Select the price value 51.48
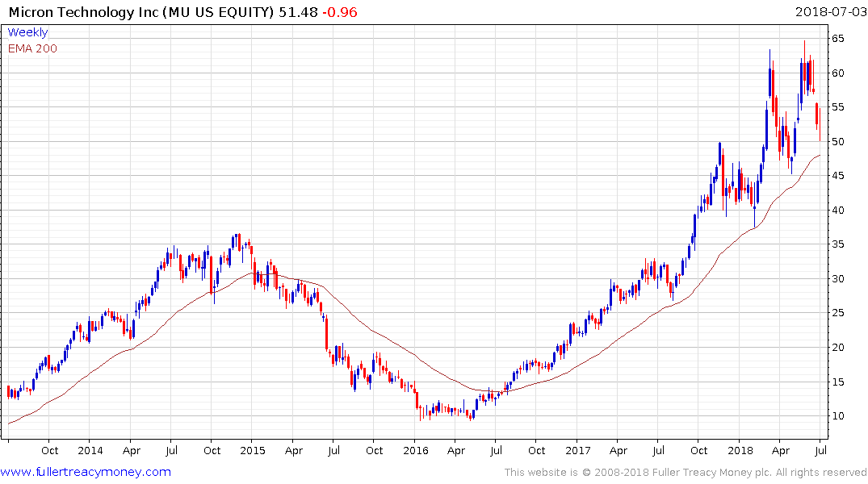This screenshot has height=484, width=868. coord(298,12)
